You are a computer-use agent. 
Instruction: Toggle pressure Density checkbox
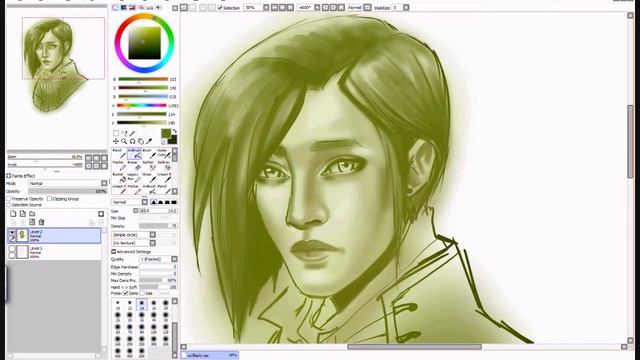[126, 293]
